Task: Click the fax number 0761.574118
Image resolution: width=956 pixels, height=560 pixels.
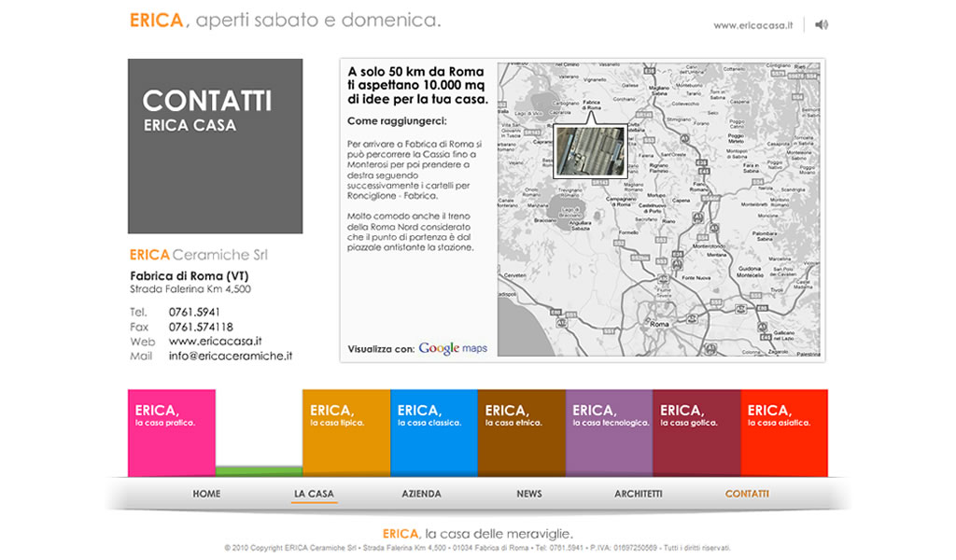Action: coord(201,328)
